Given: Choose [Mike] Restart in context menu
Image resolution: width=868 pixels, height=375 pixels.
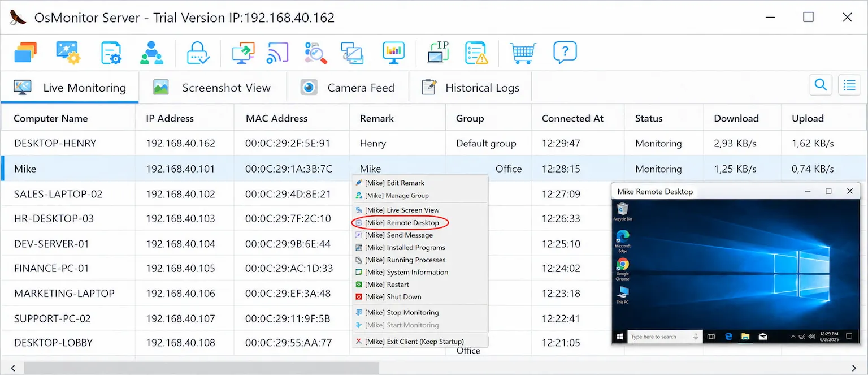Looking at the screenshot, I should point(419,285).
